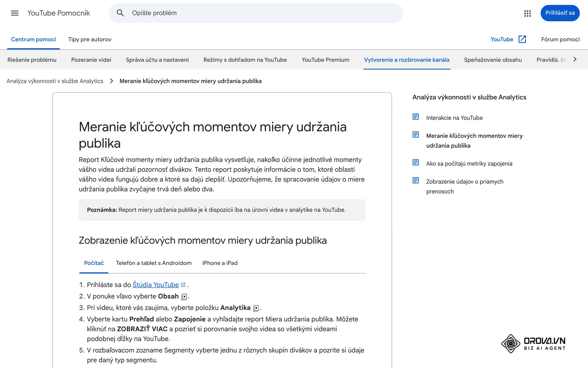
Task: Open the Interakcie na YouTube article
Action: click(x=455, y=118)
